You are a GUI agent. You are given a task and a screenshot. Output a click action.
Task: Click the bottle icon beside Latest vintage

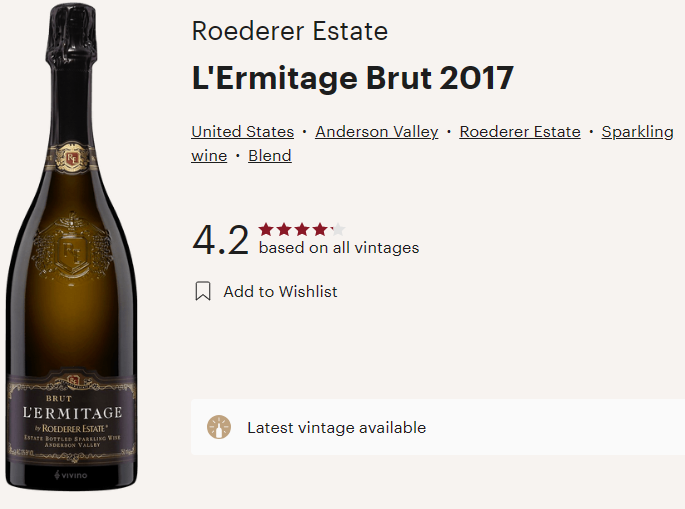pyautogui.click(x=219, y=427)
